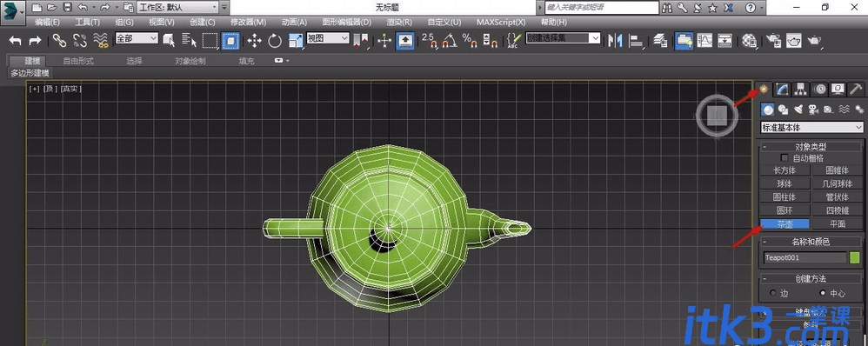Click the Rectangular Selection Region icon
The height and width of the screenshot is (346, 868).
pos(210,40)
